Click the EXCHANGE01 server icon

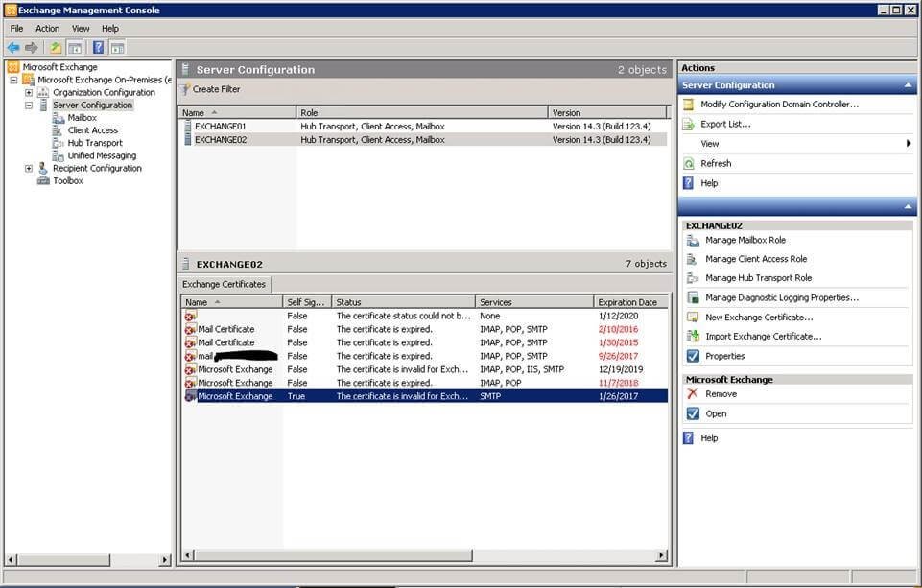click(188, 126)
